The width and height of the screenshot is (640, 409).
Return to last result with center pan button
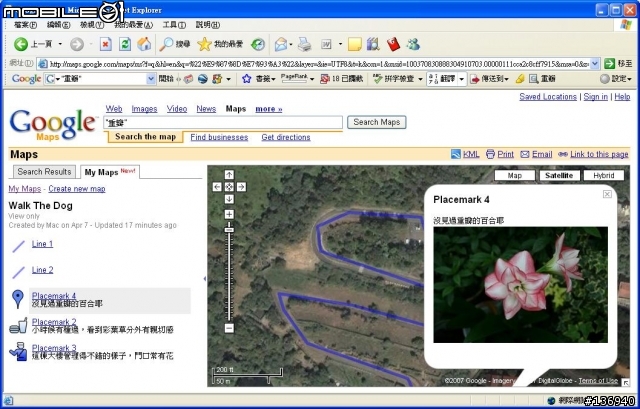pyautogui.click(x=229, y=187)
